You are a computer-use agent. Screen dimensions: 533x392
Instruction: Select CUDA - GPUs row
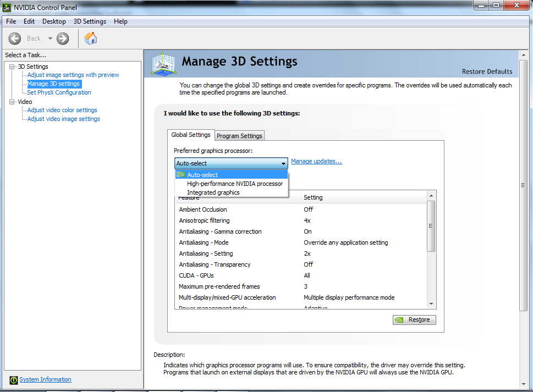tap(301, 275)
